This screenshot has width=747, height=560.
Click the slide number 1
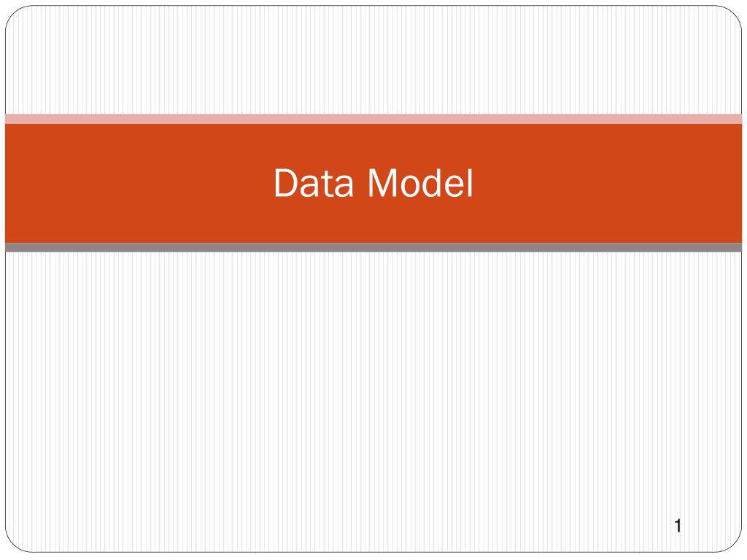[678, 526]
